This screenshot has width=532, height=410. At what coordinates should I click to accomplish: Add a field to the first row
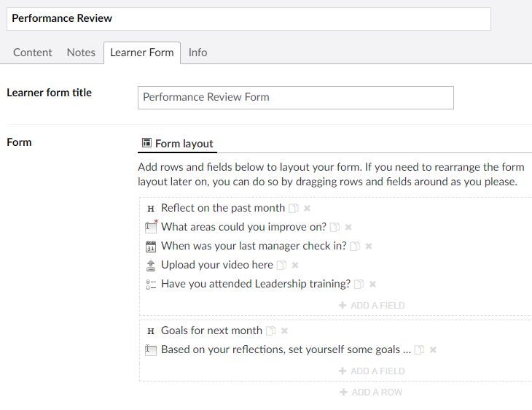click(x=372, y=306)
